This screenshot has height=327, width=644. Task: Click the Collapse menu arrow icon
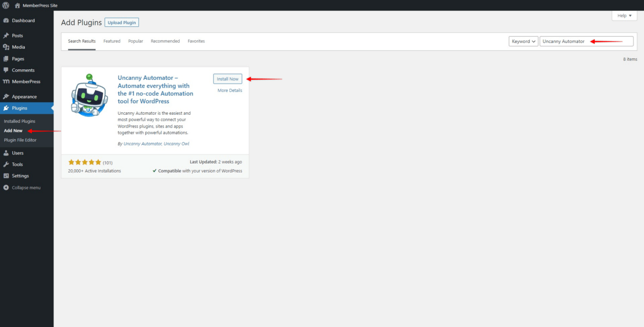coord(6,187)
